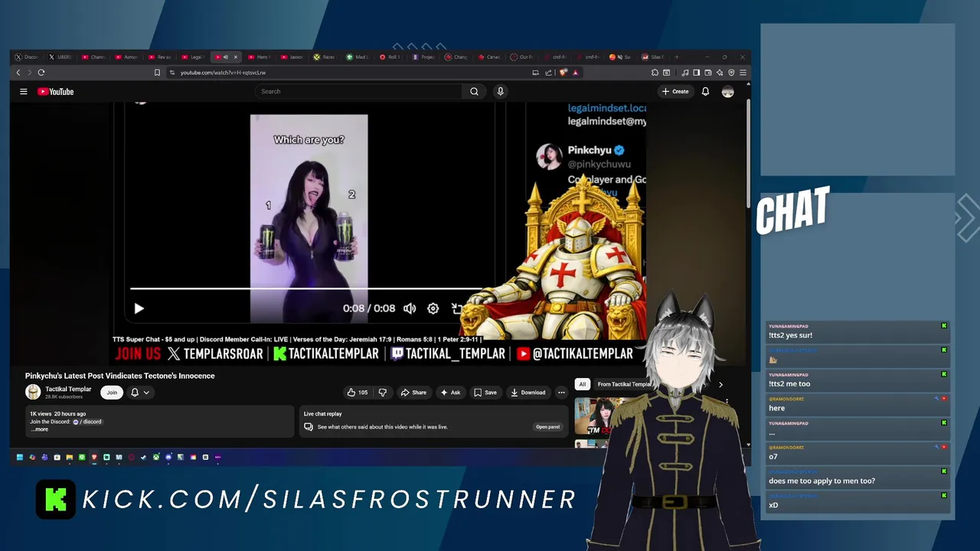Switch to the Discord browser tab
Image resolution: width=980 pixels, height=551 pixels.
click(27, 57)
